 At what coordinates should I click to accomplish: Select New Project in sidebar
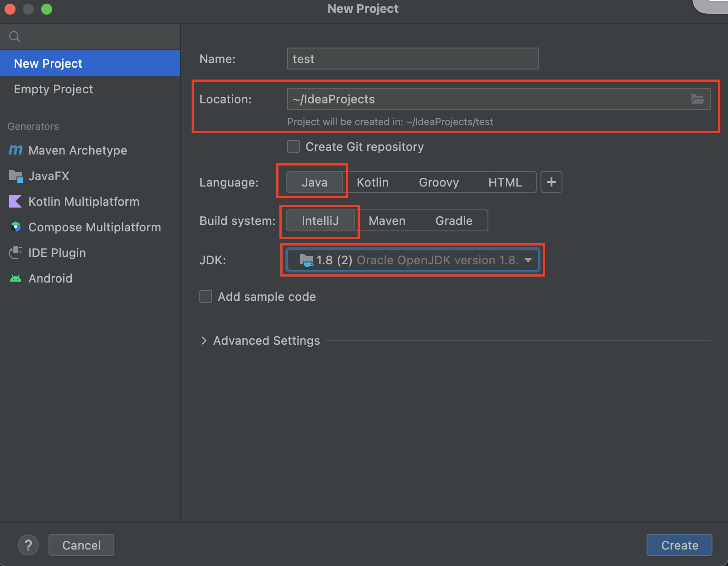[48, 64]
